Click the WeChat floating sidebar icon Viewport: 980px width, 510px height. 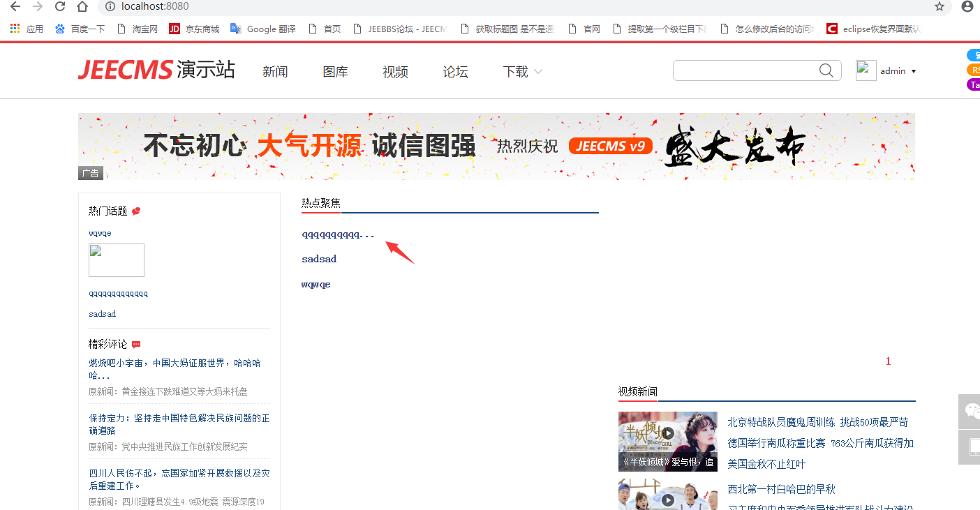tap(970, 410)
